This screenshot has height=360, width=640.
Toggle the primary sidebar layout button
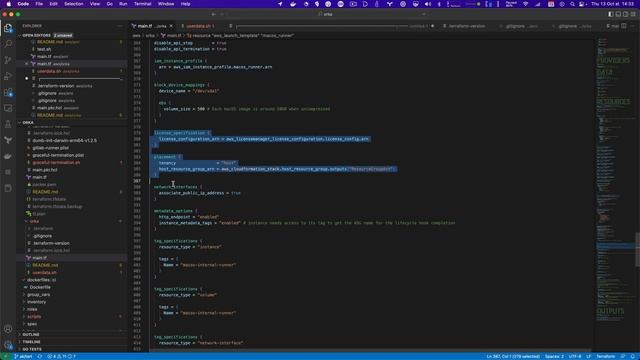pyautogui.click(x=611, y=14)
